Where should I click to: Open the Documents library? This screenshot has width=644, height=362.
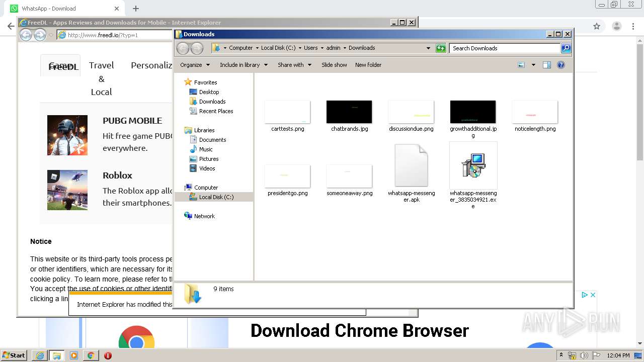pyautogui.click(x=212, y=140)
